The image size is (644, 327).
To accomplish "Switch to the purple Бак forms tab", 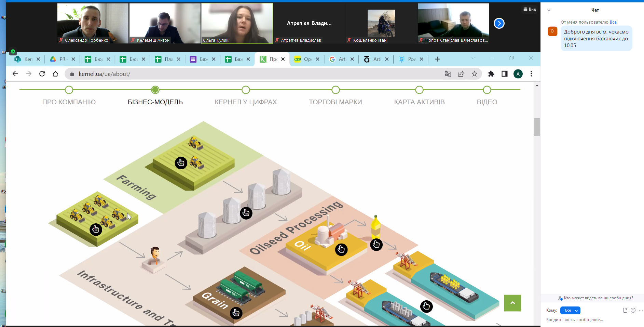I will coord(203,59).
